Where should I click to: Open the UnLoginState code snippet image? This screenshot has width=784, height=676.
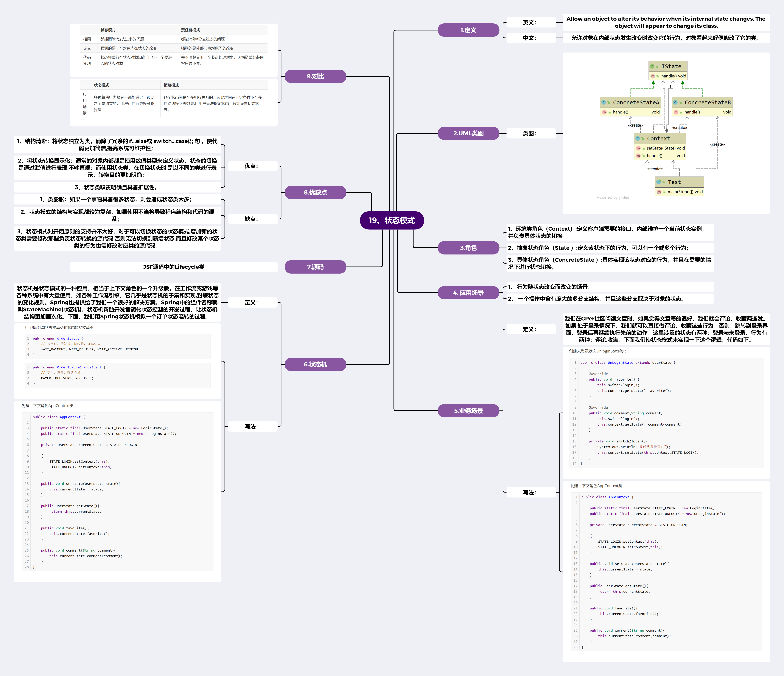pyautogui.click(x=666, y=413)
